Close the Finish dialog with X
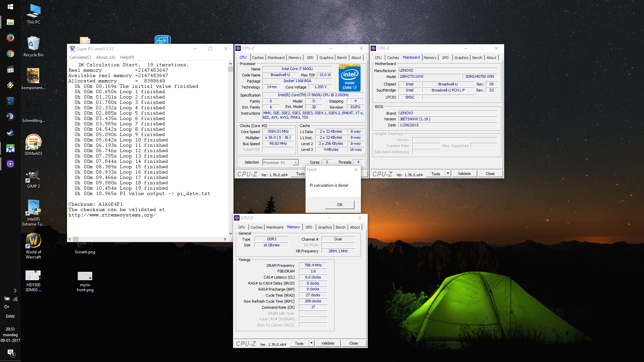The image size is (644, 362). [356, 170]
